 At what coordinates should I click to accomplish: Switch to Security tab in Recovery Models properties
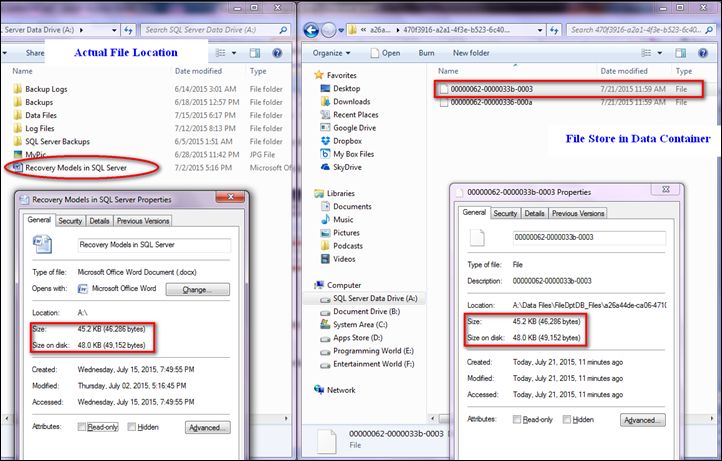(70, 221)
